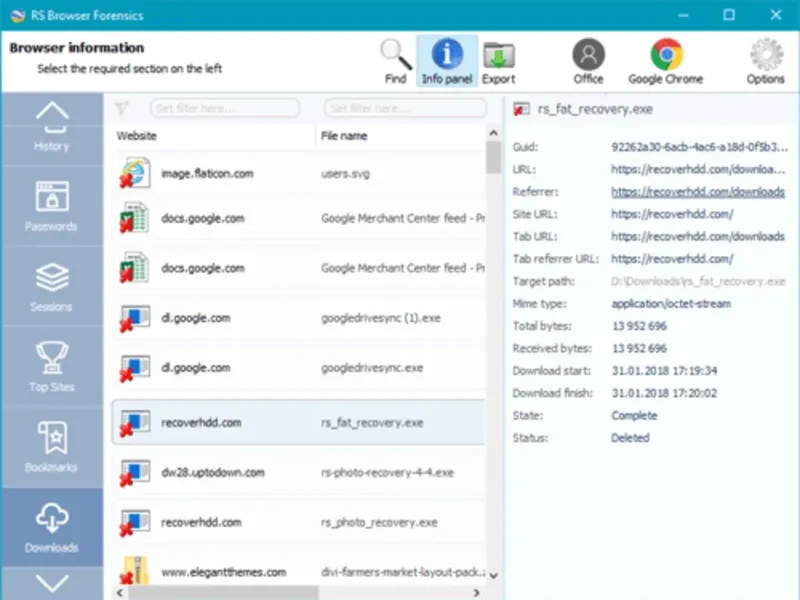This screenshot has width=800, height=600.
Task: Click the Tab URL value
Action: (698, 237)
